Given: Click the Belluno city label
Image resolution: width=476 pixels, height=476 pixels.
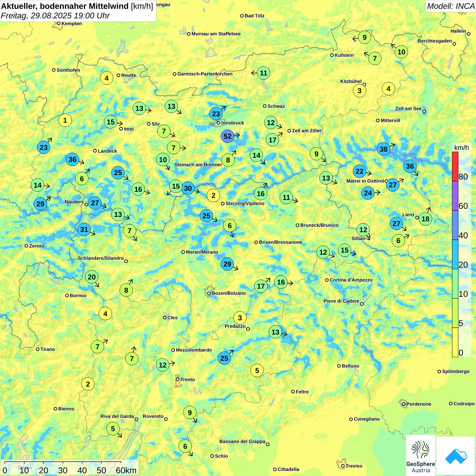Looking at the screenshot, I should click(x=350, y=366).
